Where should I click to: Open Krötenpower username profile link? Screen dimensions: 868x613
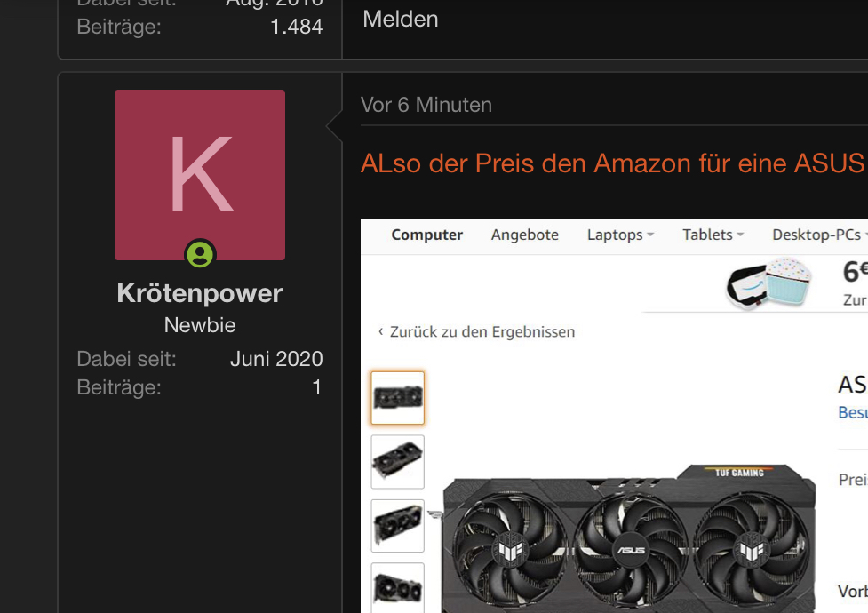point(200,293)
